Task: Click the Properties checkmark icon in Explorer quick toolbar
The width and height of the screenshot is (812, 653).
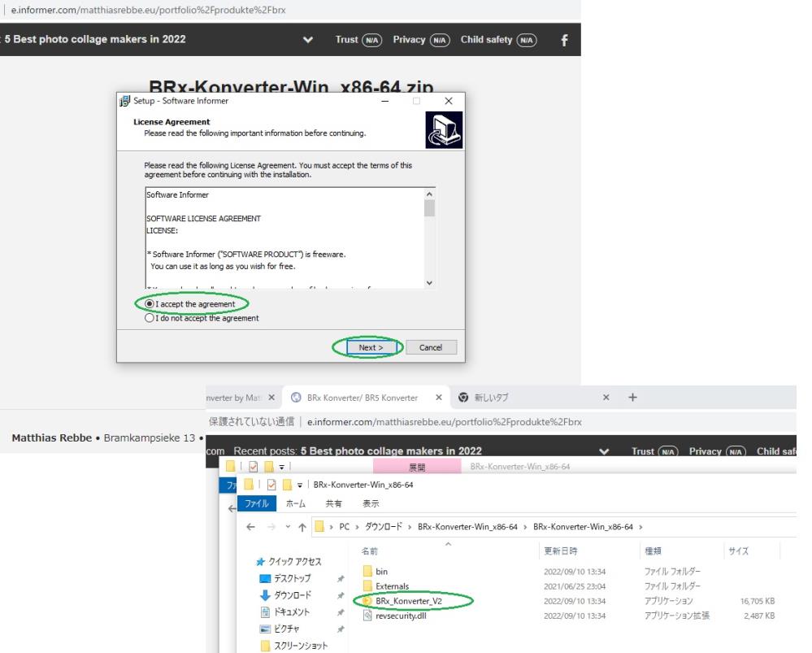Action: (x=271, y=485)
